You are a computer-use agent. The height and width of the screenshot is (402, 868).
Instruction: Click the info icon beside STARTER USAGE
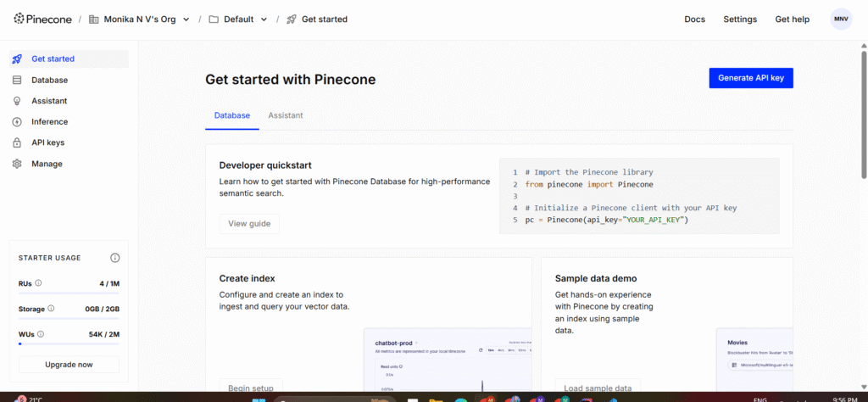pyautogui.click(x=115, y=258)
